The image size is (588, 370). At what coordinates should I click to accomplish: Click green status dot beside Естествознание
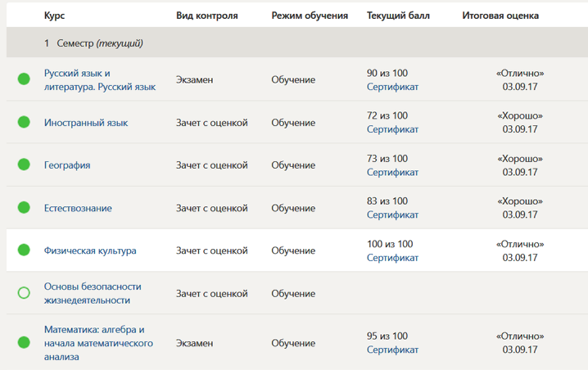coord(24,208)
